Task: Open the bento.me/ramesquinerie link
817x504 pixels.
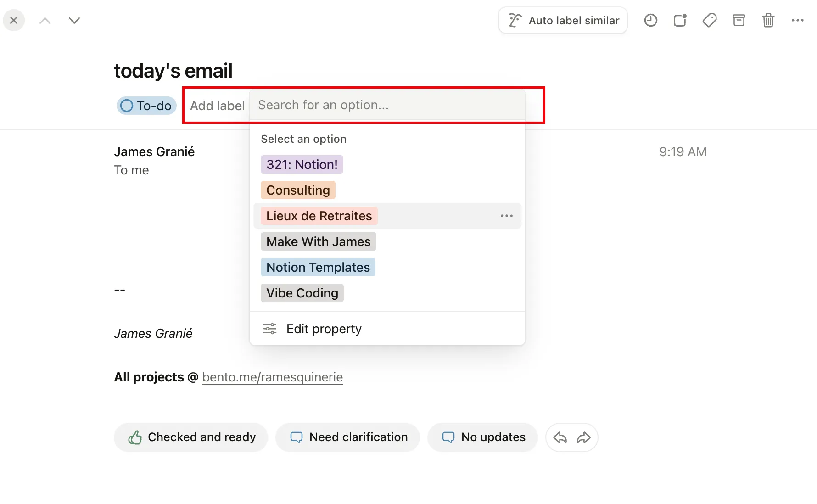Action: tap(272, 377)
